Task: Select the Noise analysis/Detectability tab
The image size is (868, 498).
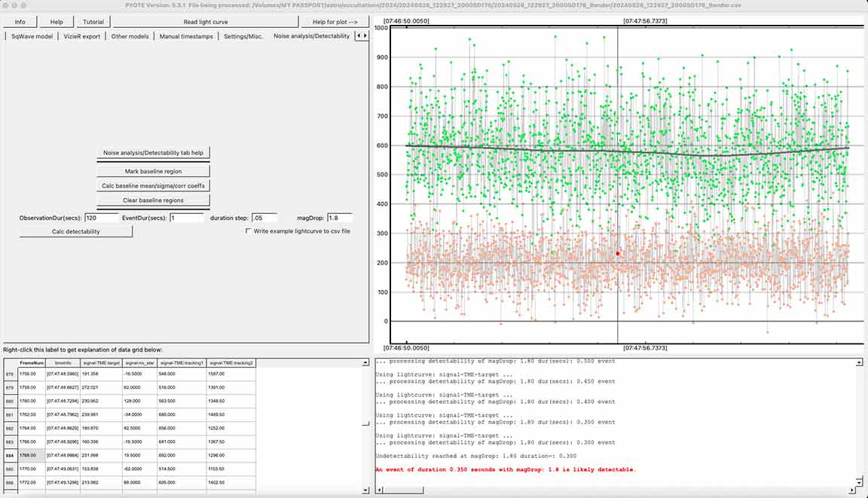Action: (x=312, y=35)
